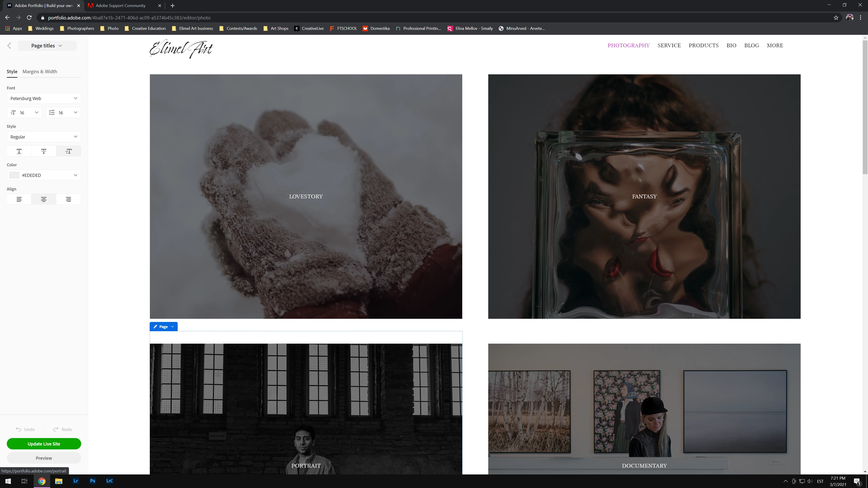Image resolution: width=868 pixels, height=488 pixels.
Task: Click the back arrow beside Page titles
Action: tap(9, 46)
